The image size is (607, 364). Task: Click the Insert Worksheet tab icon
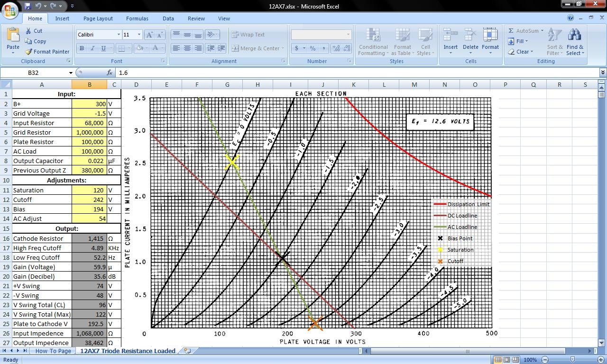[187, 351]
